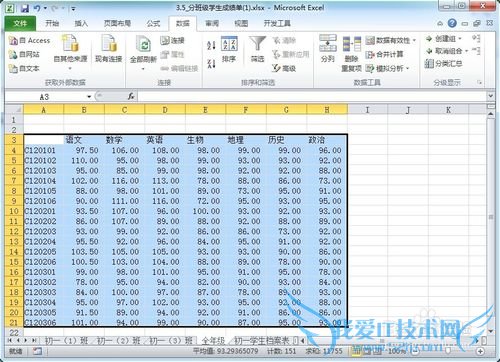
Task: Sort descending Z to A icon
Action: pyautogui.click(x=211, y=63)
